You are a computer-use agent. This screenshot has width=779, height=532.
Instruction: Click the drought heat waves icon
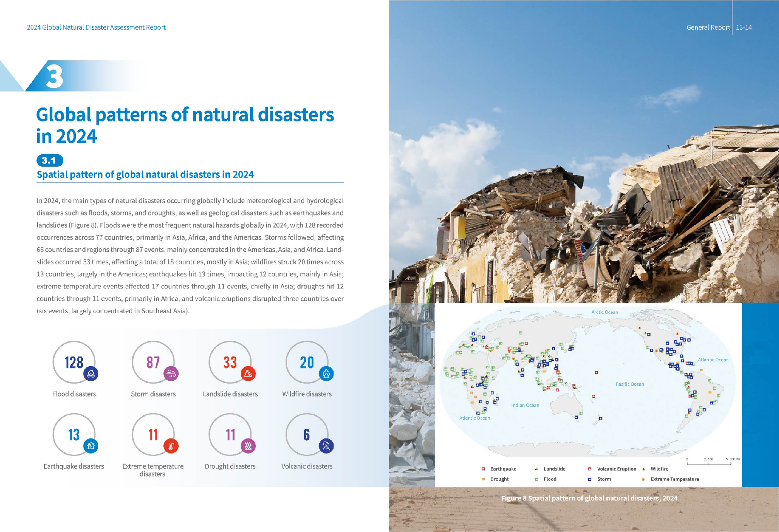click(x=248, y=446)
